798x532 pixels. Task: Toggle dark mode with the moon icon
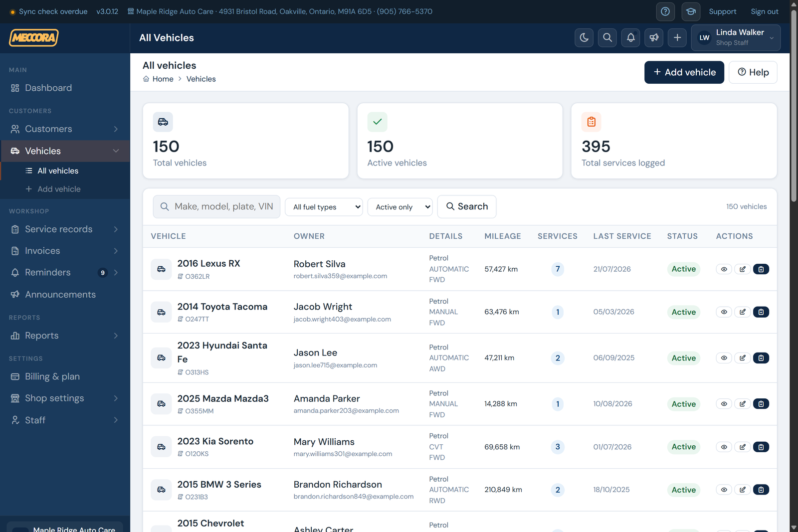point(584,37)
